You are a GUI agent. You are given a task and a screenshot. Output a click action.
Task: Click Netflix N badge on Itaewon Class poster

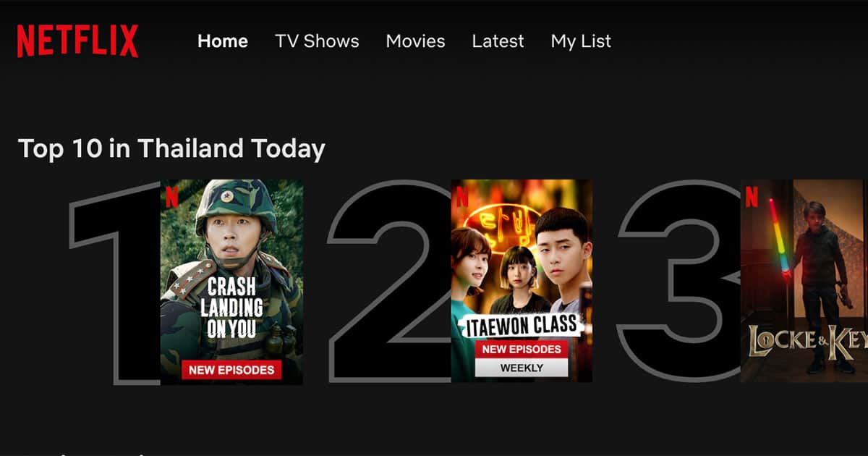point(462,197)
